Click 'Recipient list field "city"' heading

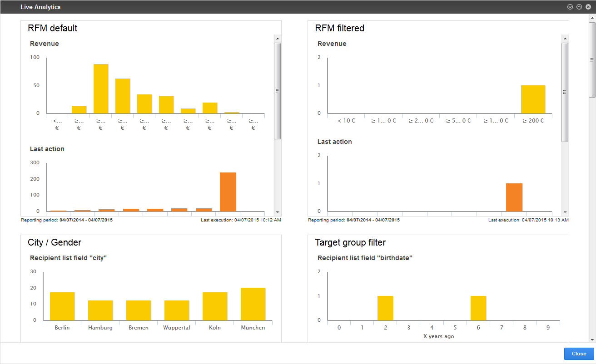[68, 258]
